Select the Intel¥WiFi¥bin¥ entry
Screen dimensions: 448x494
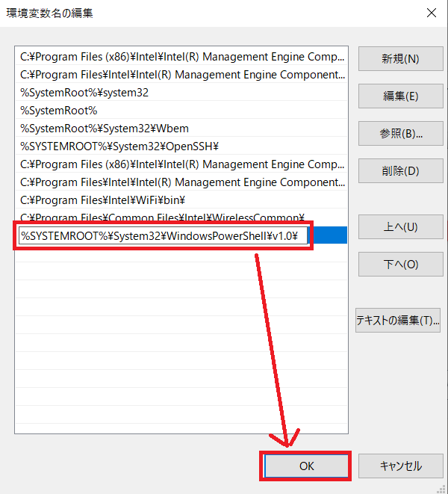[181, 200]
